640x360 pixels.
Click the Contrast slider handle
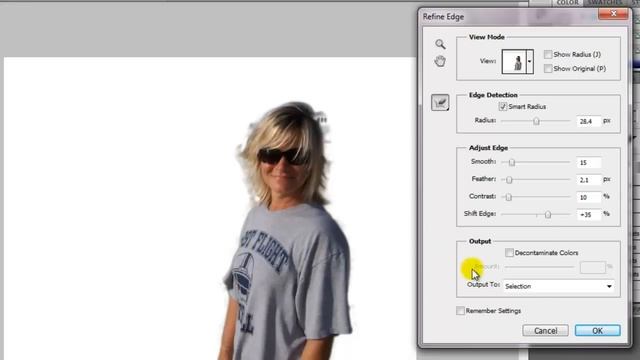[x=509, y=197]
